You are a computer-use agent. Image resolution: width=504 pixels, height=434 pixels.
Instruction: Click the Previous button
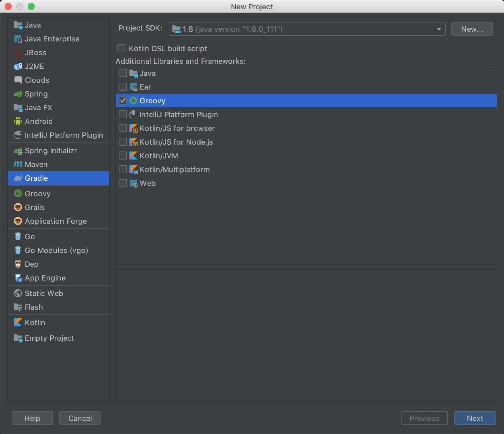tap(424, 418)
